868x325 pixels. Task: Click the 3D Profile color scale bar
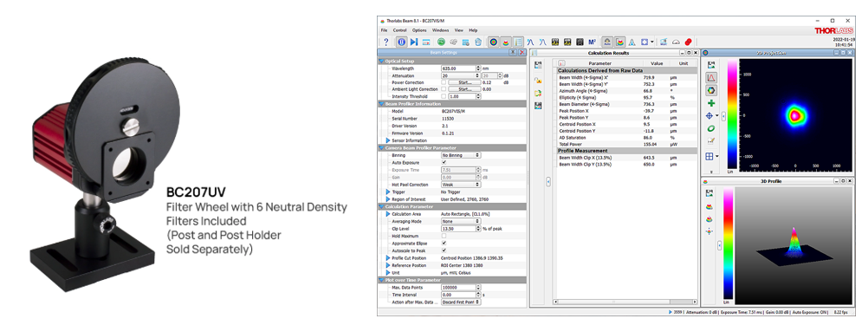click(728, 244)
